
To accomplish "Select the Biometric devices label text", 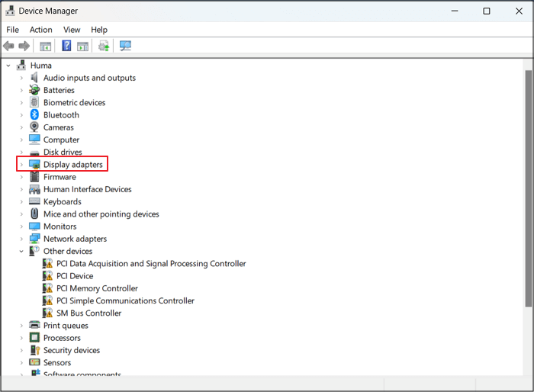I will pyautogui.click(x=74, y=102).
